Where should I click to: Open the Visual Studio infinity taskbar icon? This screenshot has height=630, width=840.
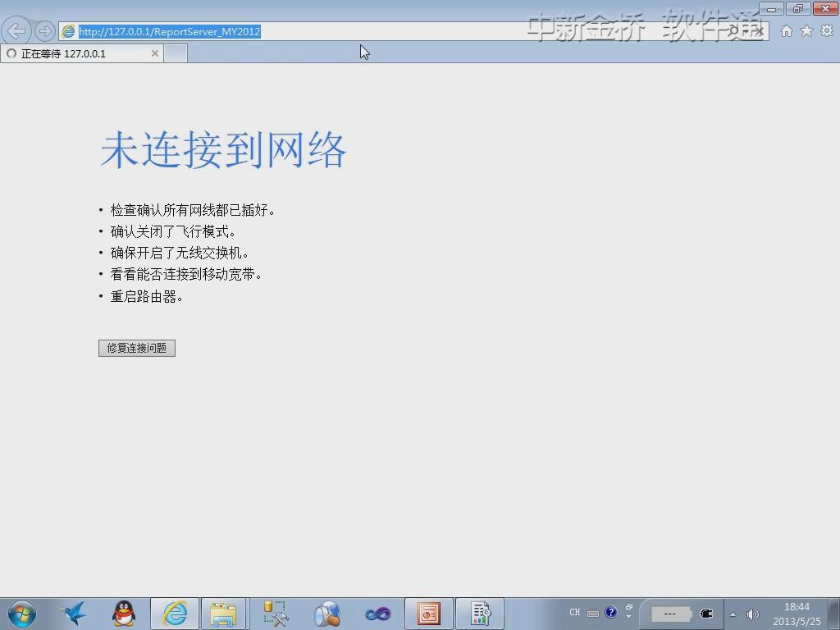pyautogui.click(x=377, y=614)
